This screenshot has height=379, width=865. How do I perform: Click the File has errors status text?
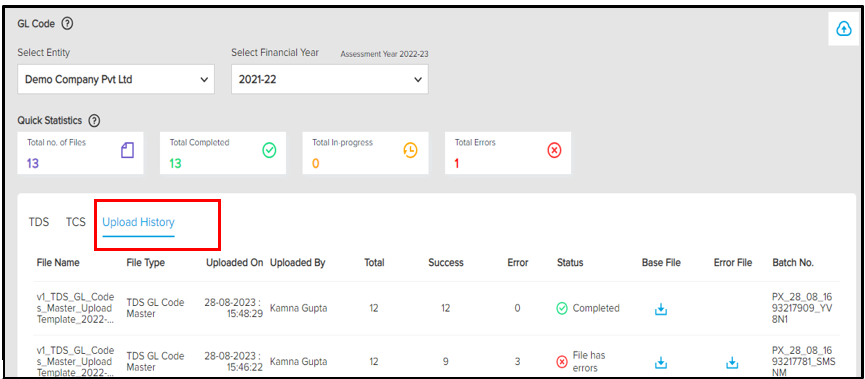pyautogui.click(x=589, y=362)
